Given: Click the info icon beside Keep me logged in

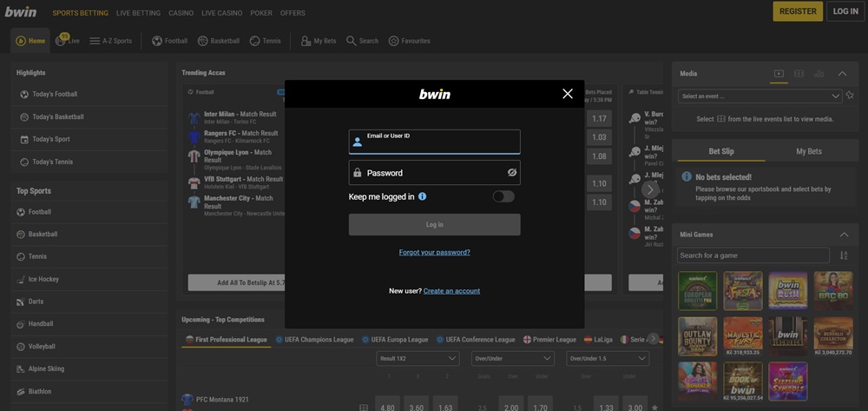Looking at the screenshot, I should coord(423,196).
